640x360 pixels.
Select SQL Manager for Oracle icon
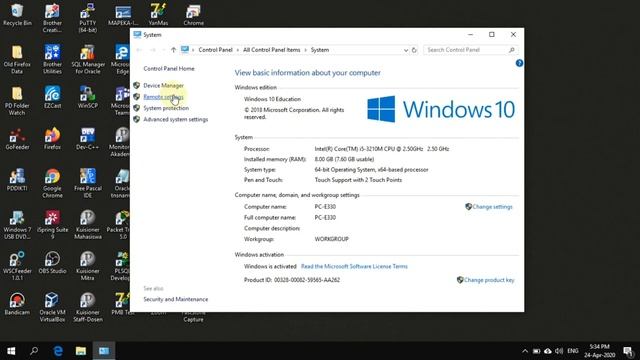click(x=88, y=59)
